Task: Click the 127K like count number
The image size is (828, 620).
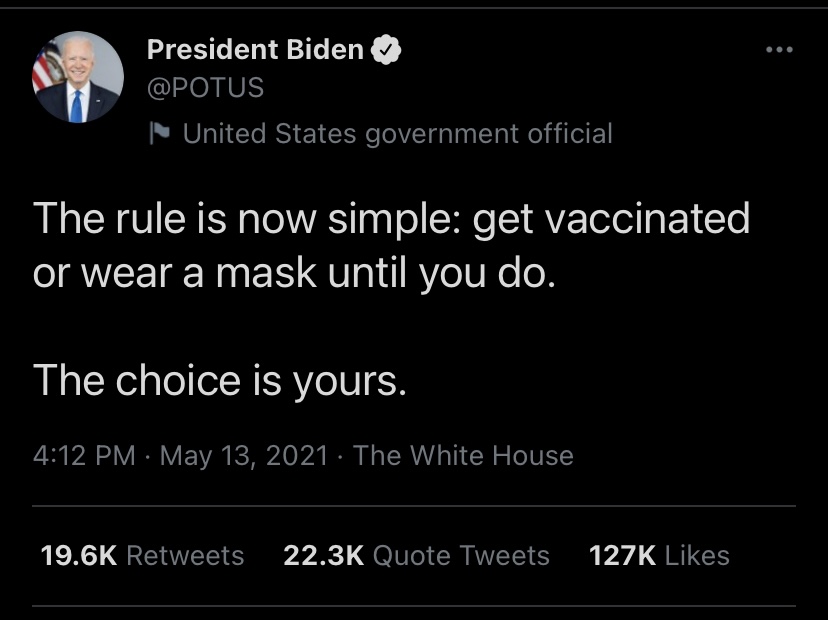Action: coord(622,556)
